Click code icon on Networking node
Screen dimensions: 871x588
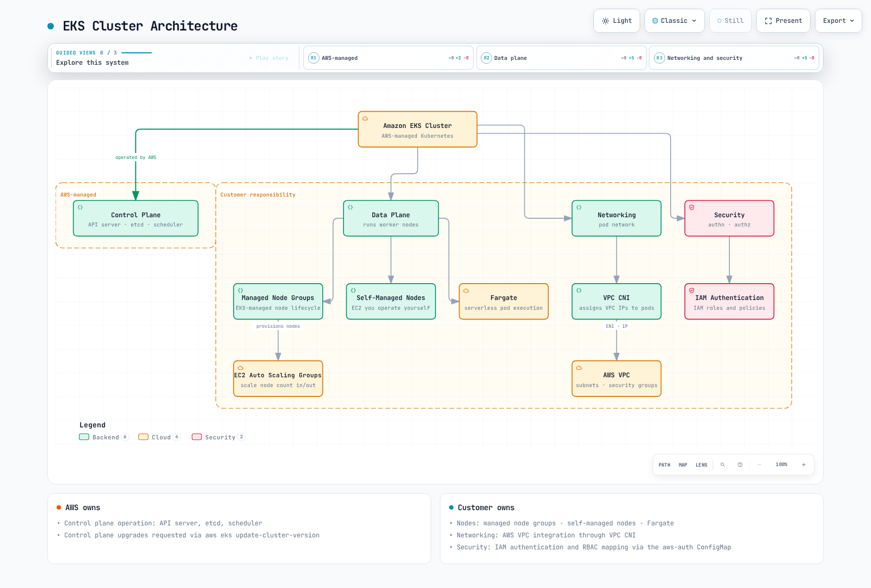point(579,207)
